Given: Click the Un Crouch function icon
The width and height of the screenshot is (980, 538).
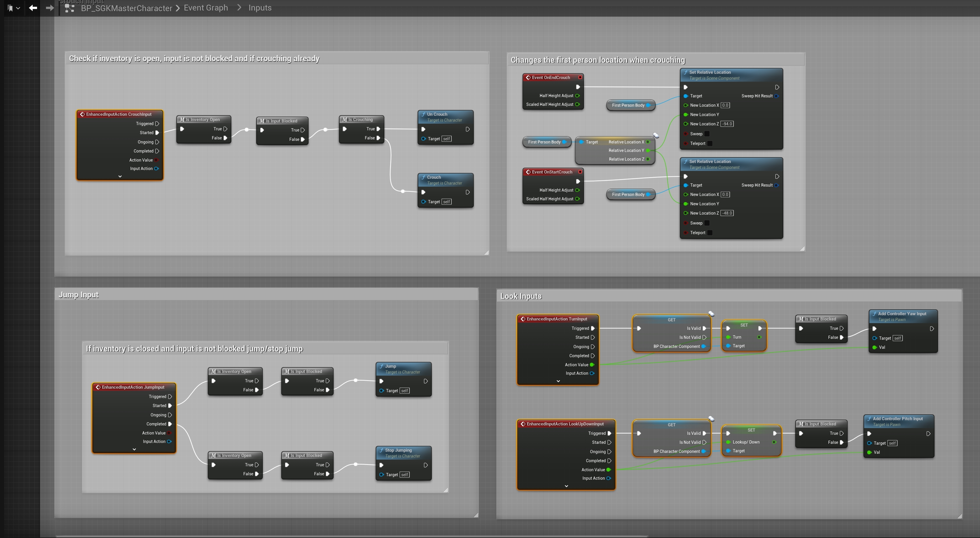Looking at the screenshot, I should (423, 114).
